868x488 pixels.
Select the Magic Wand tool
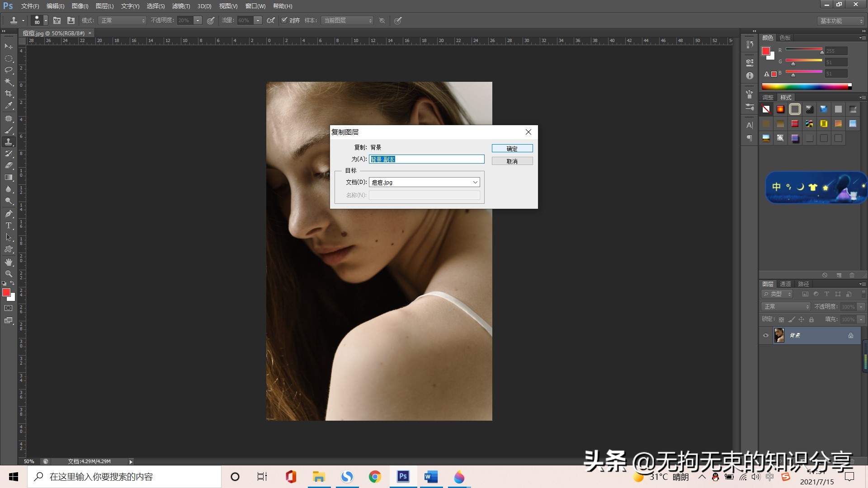9,82
